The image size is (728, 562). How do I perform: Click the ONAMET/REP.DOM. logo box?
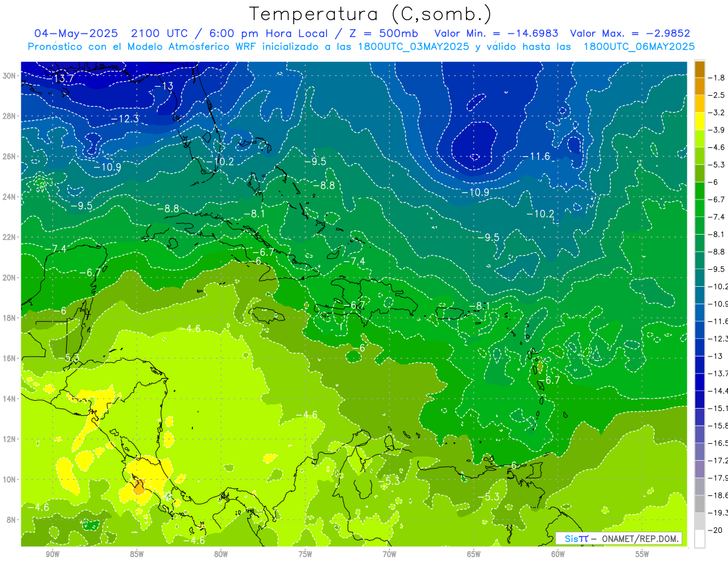click(x=618, y=538)
